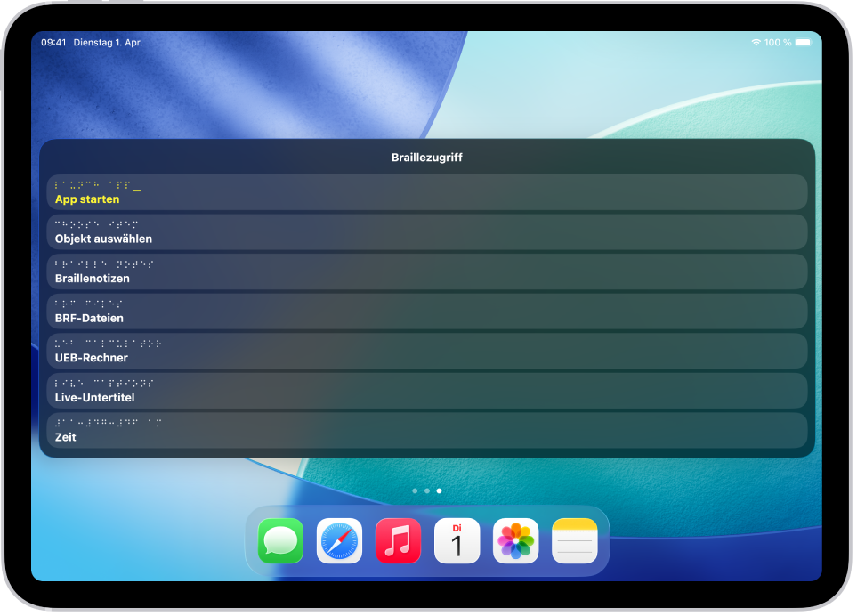The height and width of the screenshot is (616, 857).
Task: Open the Music app icon
Action: click(x=397, y=540)
